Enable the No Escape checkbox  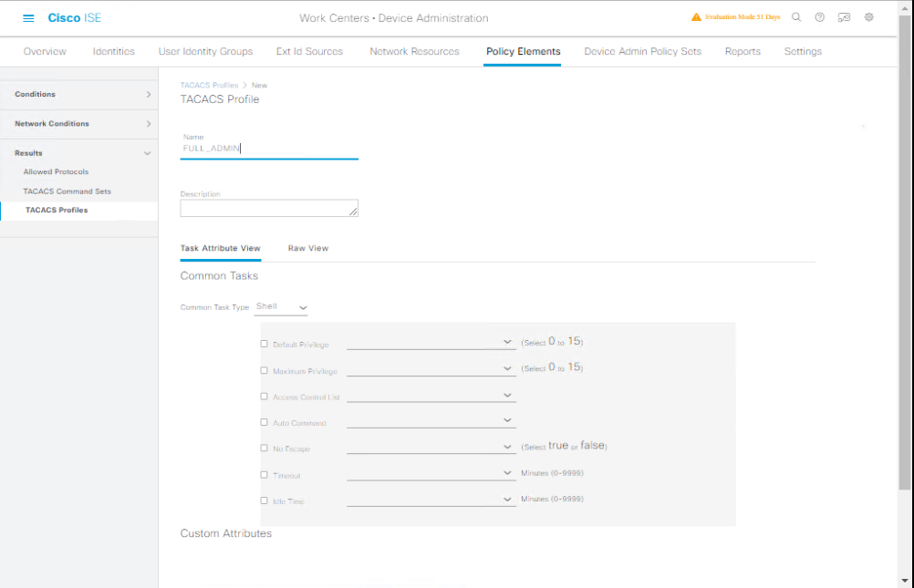pos(264,449)
